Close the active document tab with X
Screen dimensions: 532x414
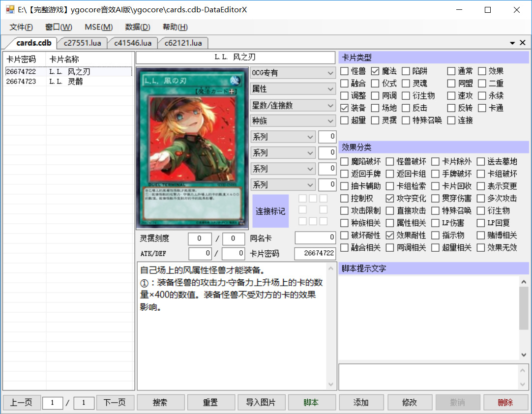523,43
